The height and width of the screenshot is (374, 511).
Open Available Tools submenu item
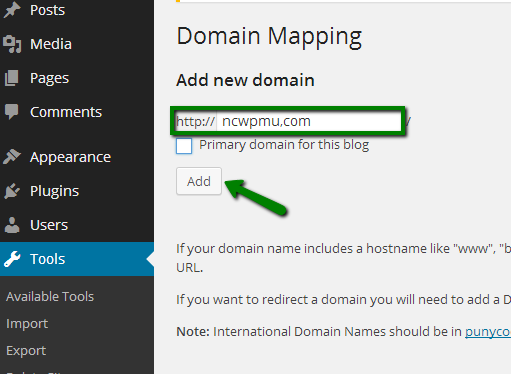pyautogui.click(x=50, y=296)
